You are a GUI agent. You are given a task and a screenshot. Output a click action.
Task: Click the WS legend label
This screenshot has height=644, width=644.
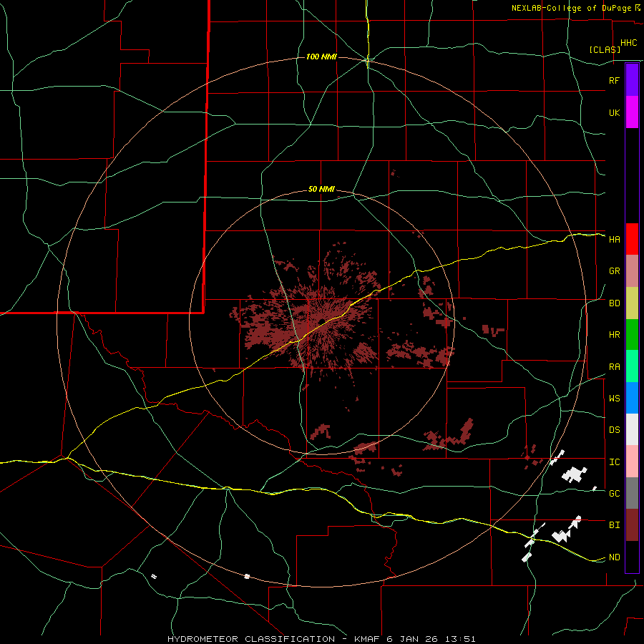click(x=614, y=398)
